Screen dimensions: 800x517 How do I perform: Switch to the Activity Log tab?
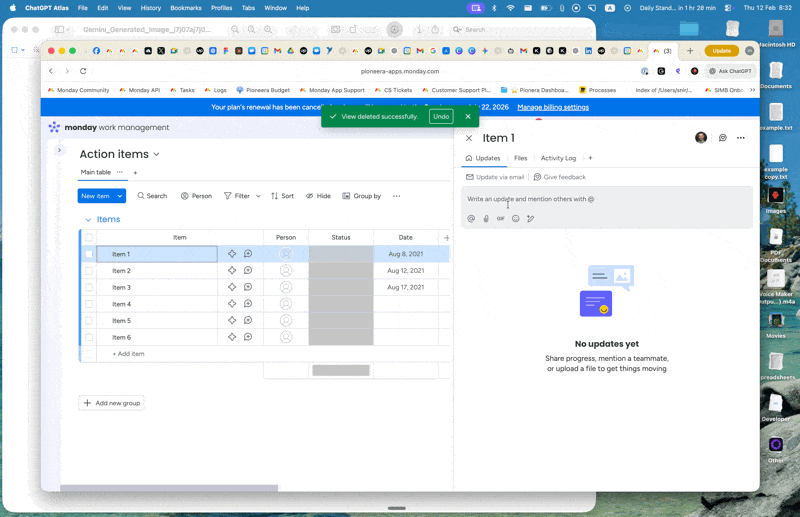(x=558, y=158)
